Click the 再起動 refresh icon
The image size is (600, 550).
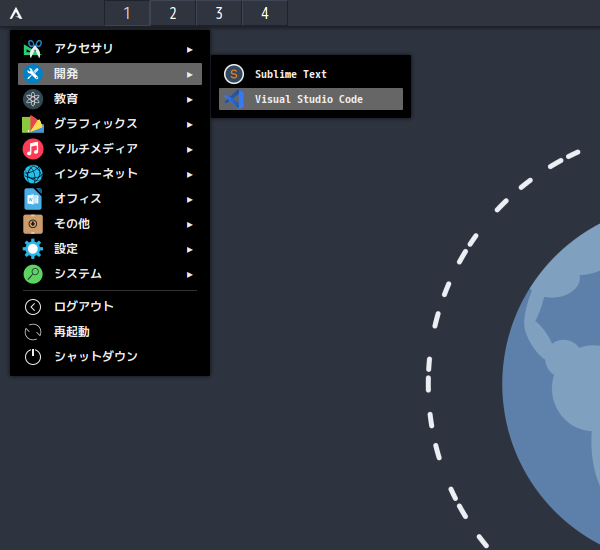pos(33,332)
